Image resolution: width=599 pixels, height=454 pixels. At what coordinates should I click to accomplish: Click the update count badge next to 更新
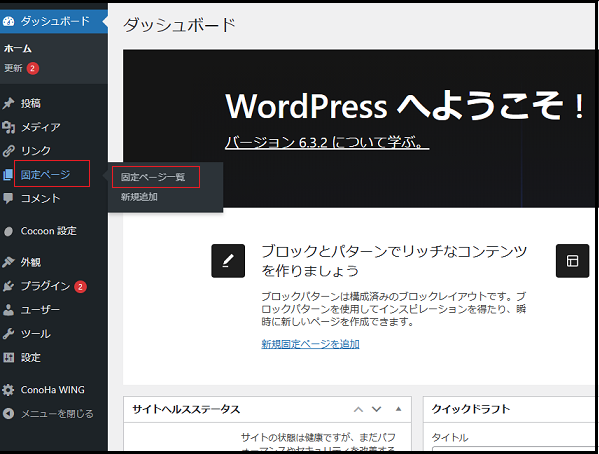(x=33, y=68)
